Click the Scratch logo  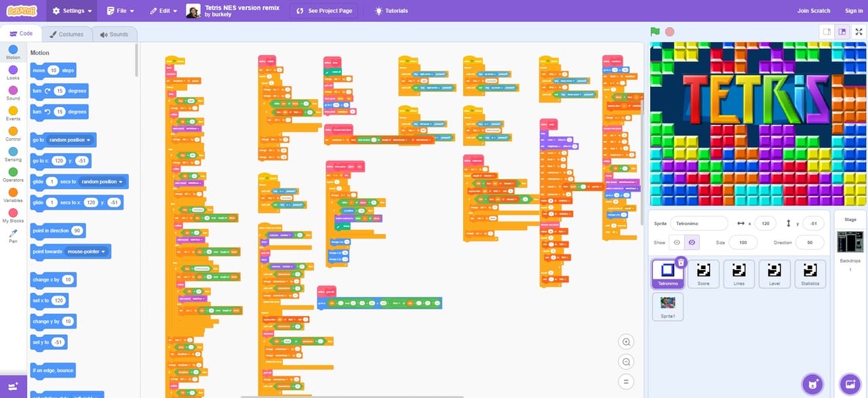[x=23, y=11]
